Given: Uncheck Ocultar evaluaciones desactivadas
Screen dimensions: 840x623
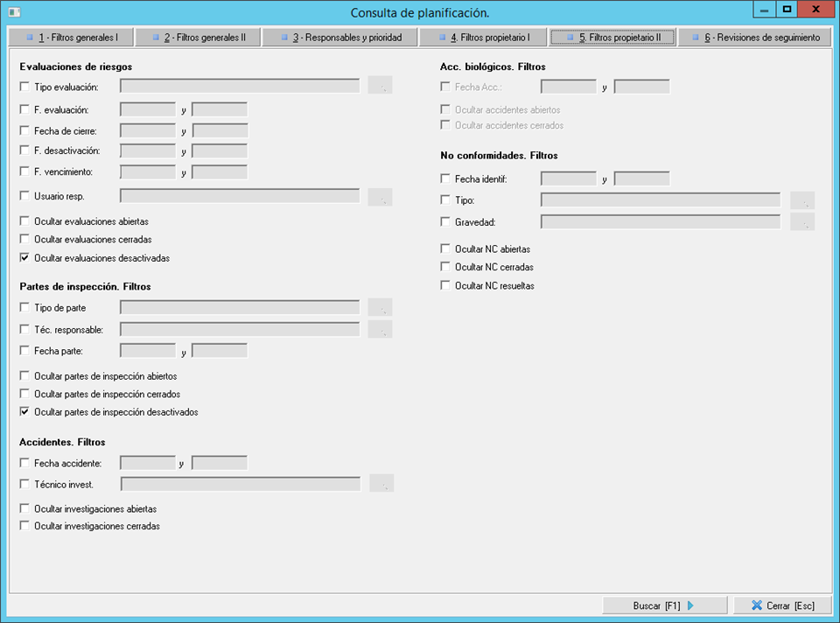Looking at the screenshot, I should click(24, 258).
